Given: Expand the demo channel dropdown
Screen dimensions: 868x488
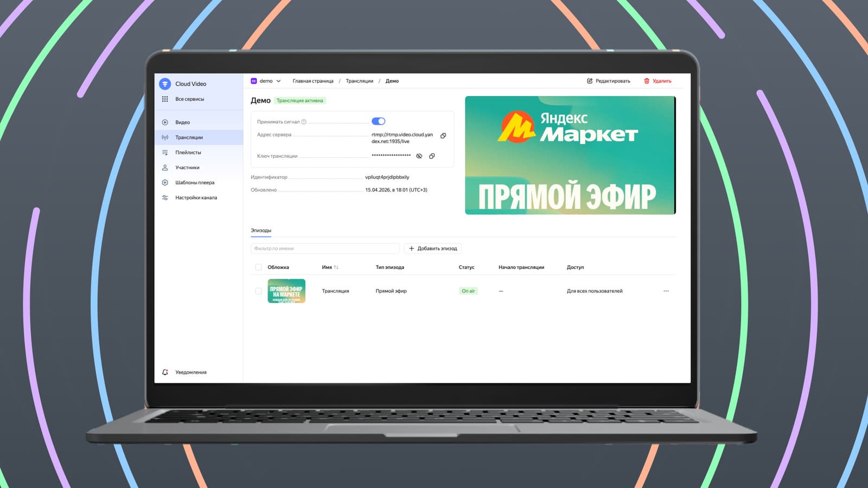Looking at the screenshot, I should click(x=266, y=81).
